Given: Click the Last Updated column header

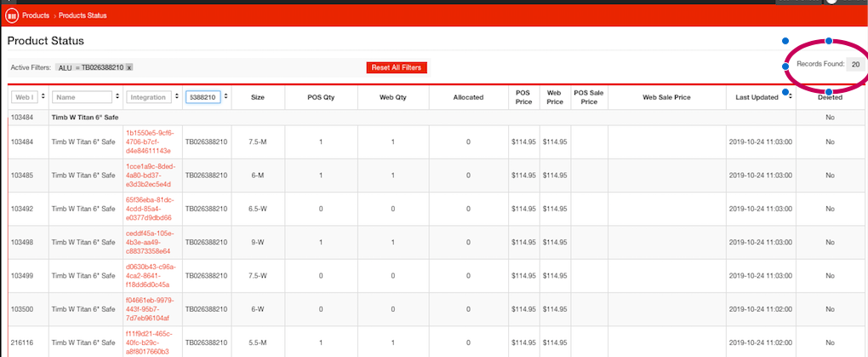Looking at the screenshot, I should tap(757, 98).
